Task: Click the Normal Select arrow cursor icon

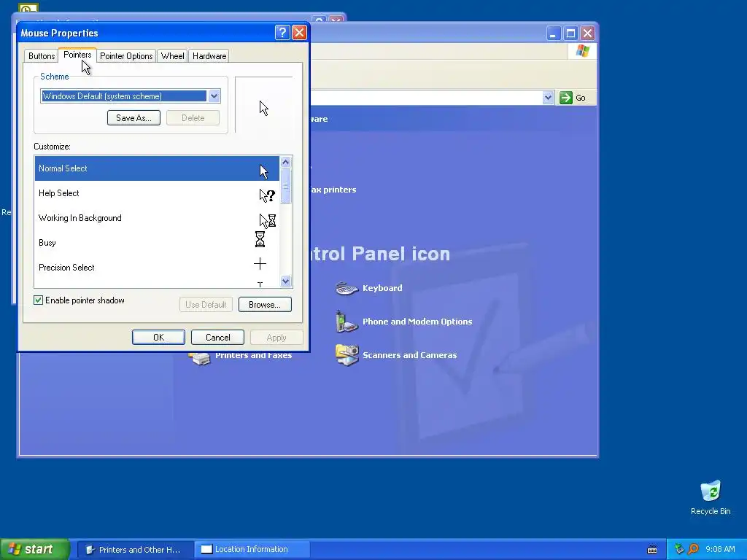Action: coord(264,171)
